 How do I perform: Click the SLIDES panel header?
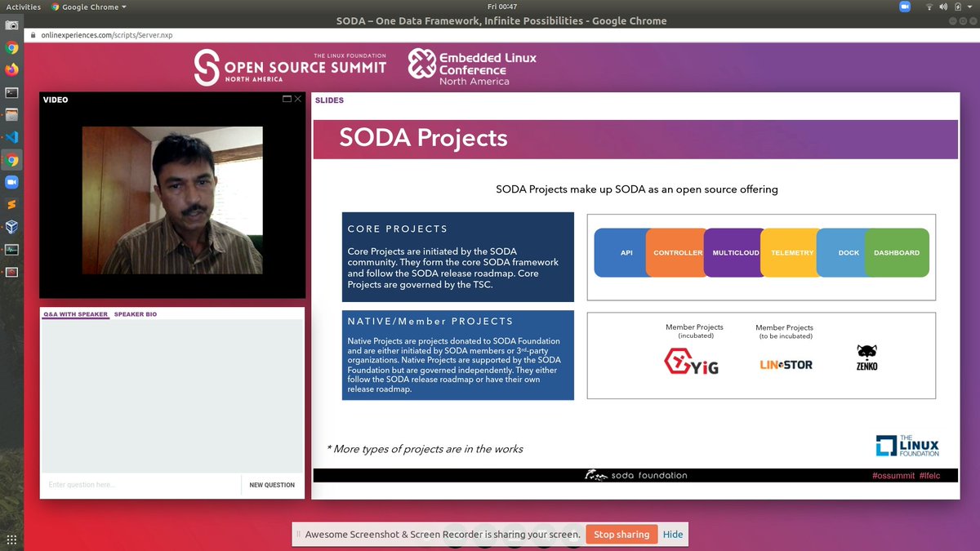[x=329, y=100]
